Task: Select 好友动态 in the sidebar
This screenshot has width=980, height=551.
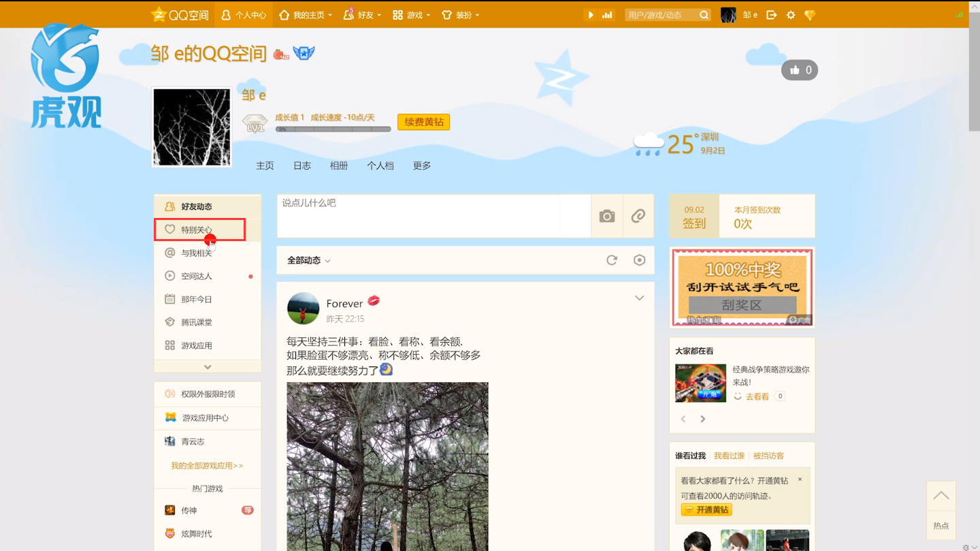Action: click(208, 206)
